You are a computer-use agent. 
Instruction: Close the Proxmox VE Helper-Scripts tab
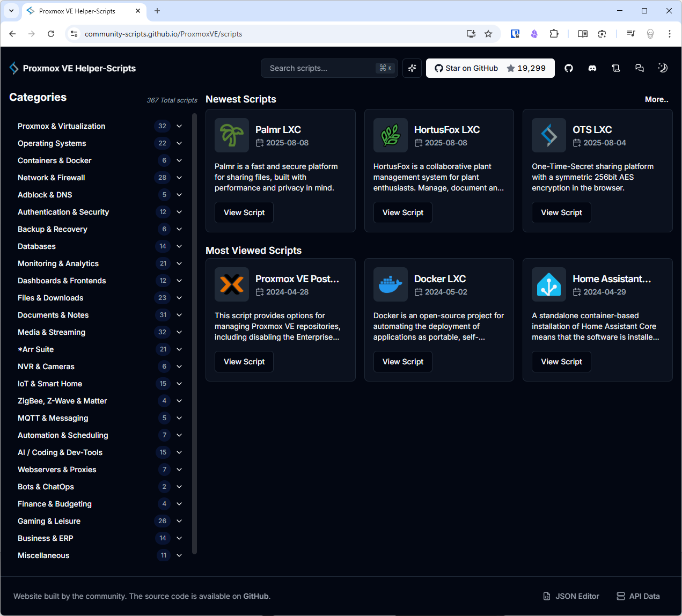[x=138, y=11]
